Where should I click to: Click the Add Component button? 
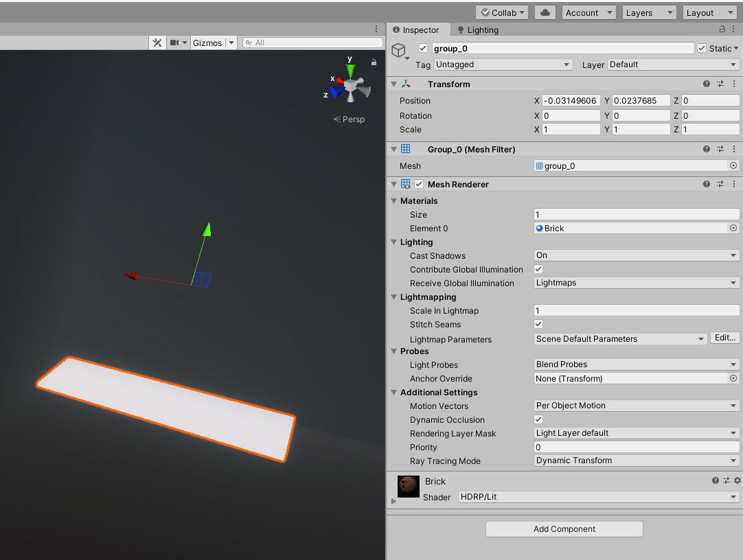click(x=564, y=529)
